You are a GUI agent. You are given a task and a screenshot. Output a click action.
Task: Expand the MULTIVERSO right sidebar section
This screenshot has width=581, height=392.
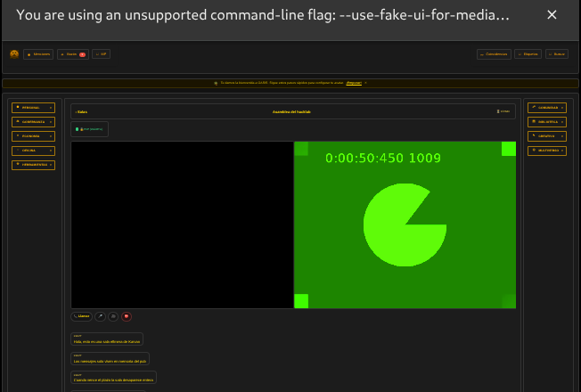[x=547, y=151]
